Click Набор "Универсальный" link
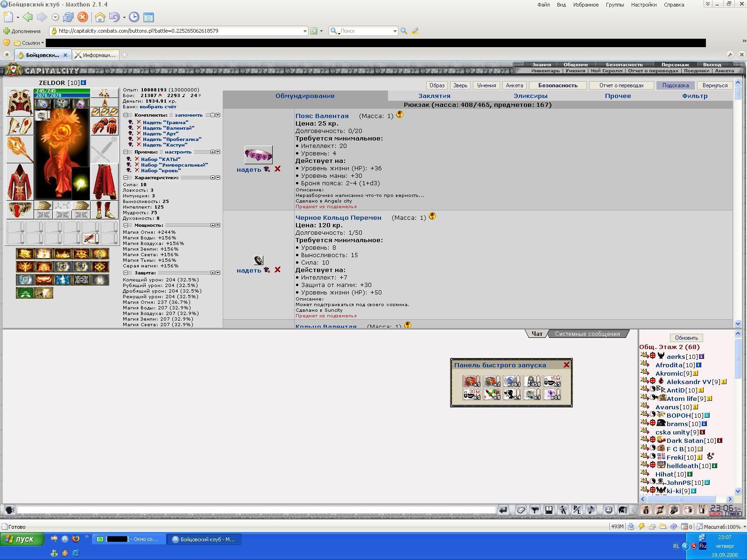Image resolution: width=747 pixels, height=560 pixels. [x=174, y=165]
